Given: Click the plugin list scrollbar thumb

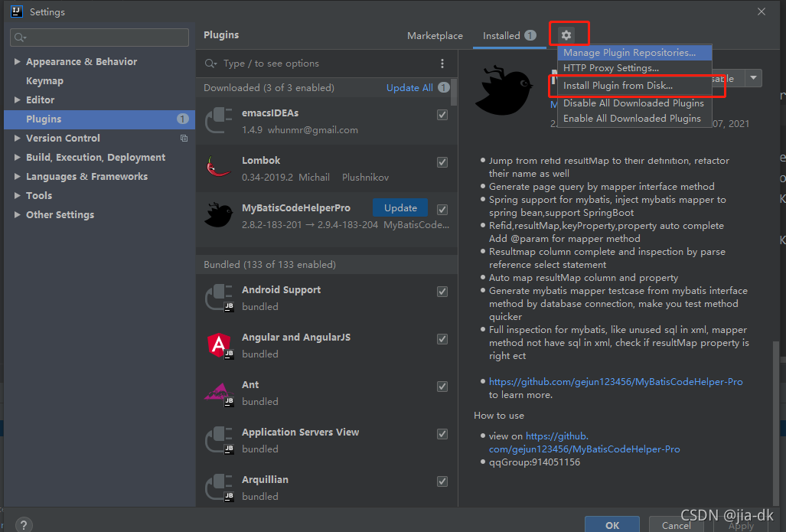Looking at the screenshot, I should (454, 93).
